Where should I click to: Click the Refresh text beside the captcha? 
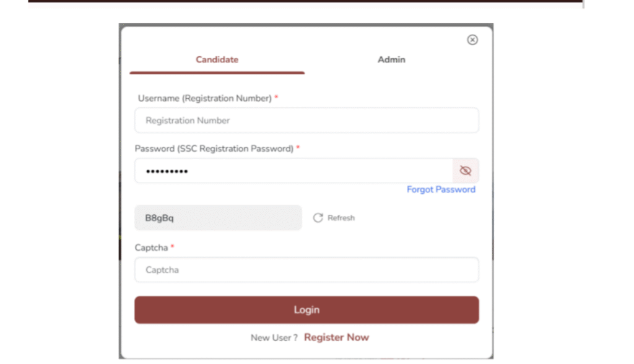tap(341, 218)
